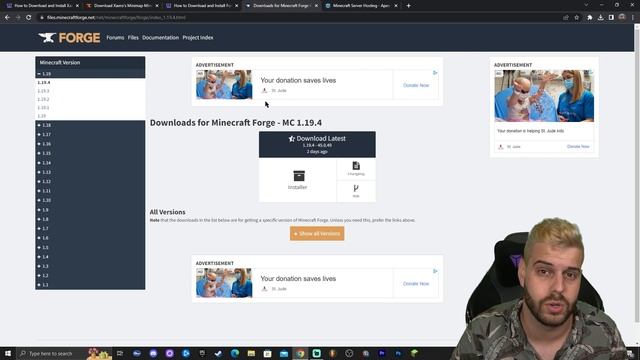The image size is (640, 360).
Task: Expand the 1.9 version group
Action: 43,210
